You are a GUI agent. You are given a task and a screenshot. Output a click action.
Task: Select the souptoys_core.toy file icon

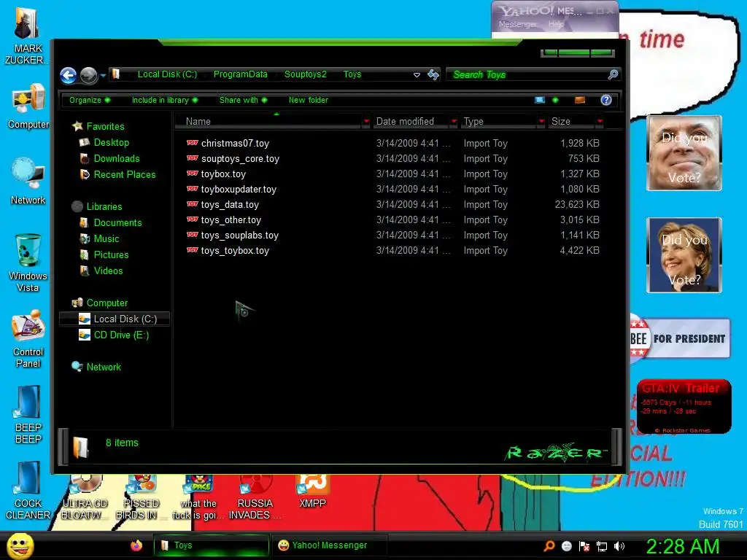[x=193, y=158]
